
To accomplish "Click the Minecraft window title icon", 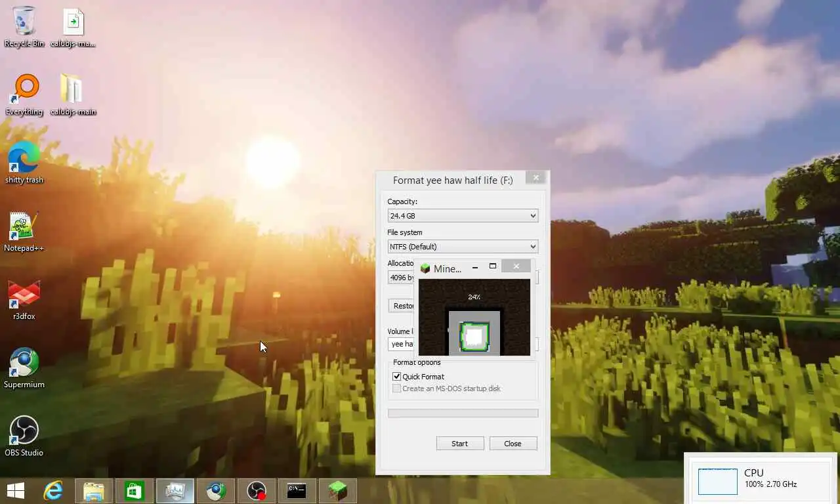I will (425, 268).
